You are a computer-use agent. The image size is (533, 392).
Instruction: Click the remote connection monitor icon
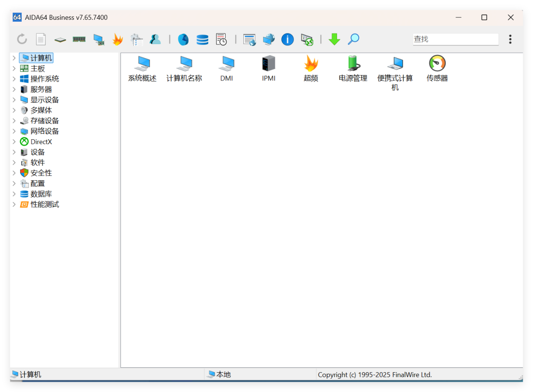pyautogui.click(x=307, y=39)
